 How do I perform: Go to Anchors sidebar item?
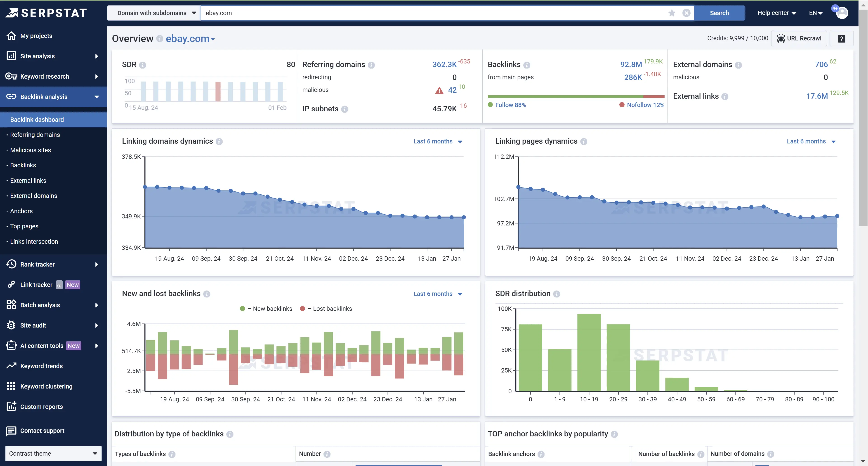tap(21, 211)
